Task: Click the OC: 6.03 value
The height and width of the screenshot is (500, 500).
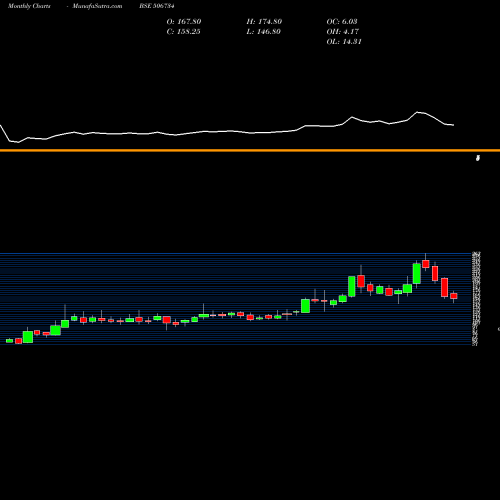Action: pyautogui.click(x=342, y=22)
